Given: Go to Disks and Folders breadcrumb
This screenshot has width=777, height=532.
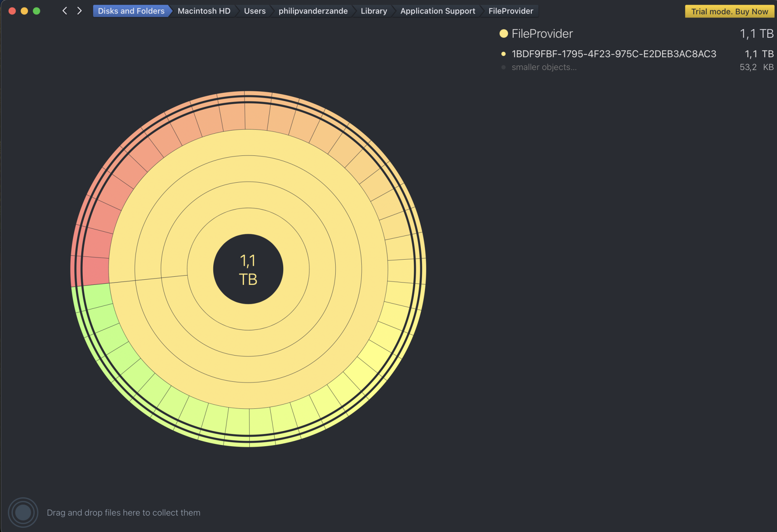Looking at the screenshot, I should (131, 11).
